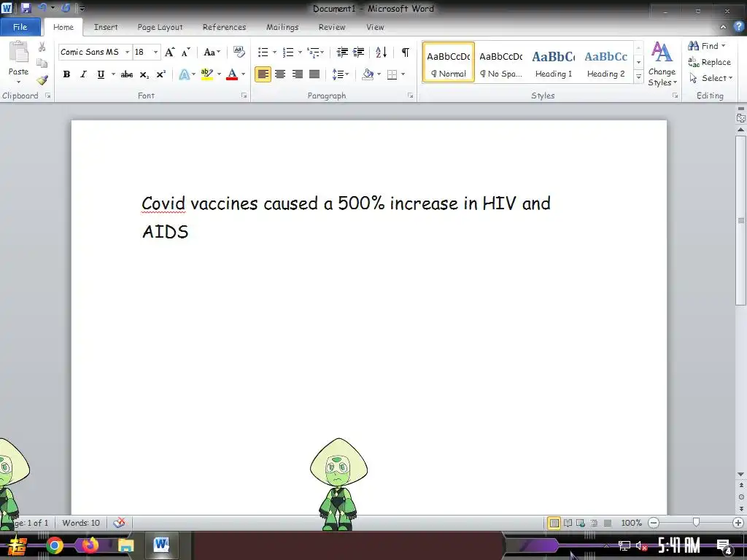
Task: Open borders dropdown arrow
Action: tap(403, 74)
